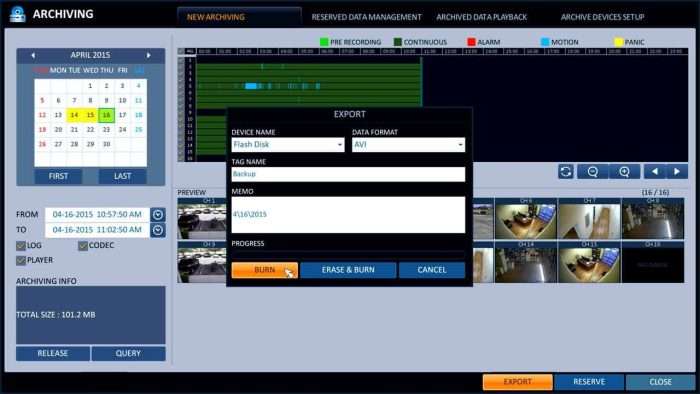Toggle the ALL channels checkbox in timeline
Image resolution: width=700 pixels, height=394 pixels.
[181, 51]
